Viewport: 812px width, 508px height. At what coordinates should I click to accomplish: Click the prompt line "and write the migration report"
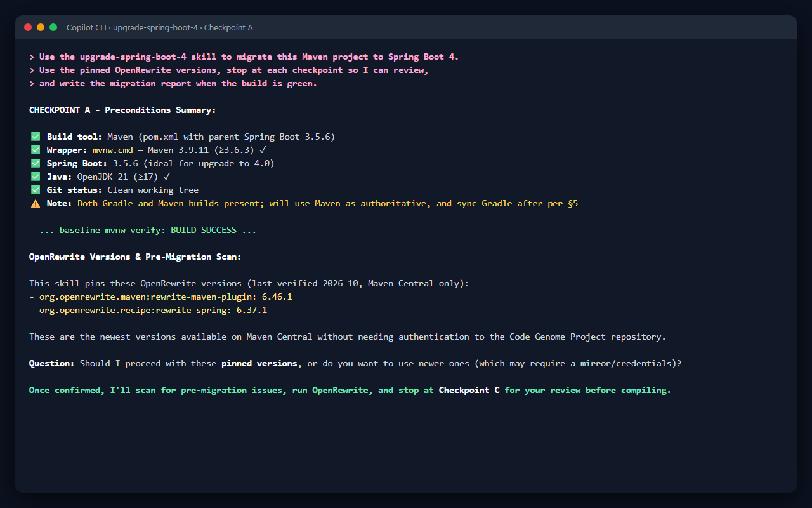click(173, 83)
